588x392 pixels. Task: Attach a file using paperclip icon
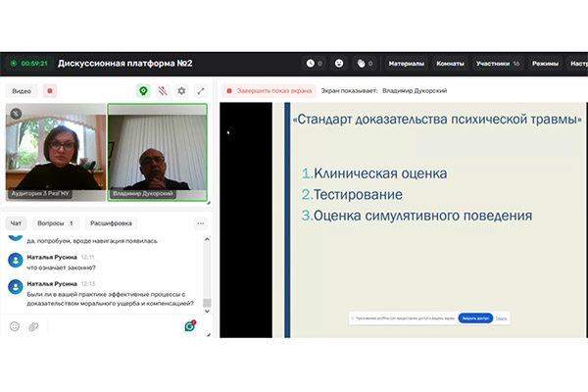33,326
